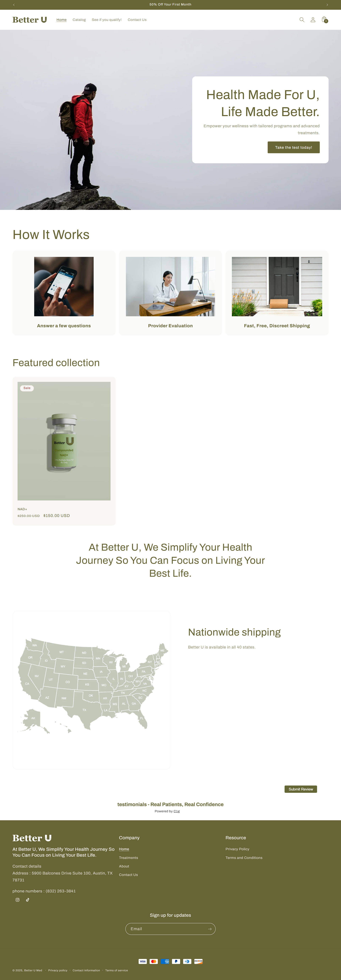Go to Contact Us in top navigation
The image size is (341, 980).
tap(137, 20)
